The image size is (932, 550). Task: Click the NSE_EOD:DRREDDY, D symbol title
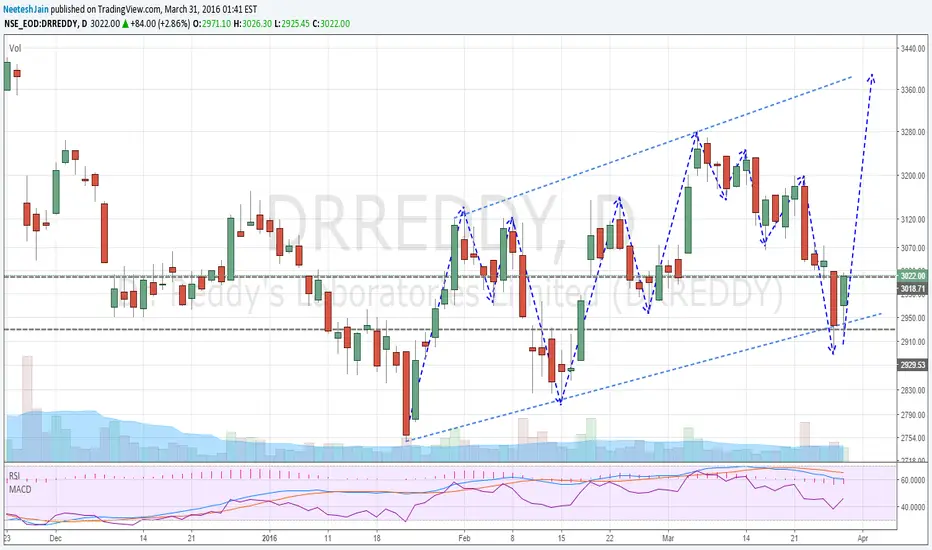tap(46, 24)
